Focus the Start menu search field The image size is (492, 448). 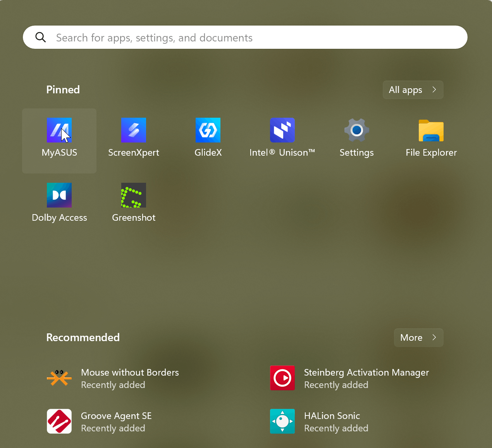click(x=245, y=37)
